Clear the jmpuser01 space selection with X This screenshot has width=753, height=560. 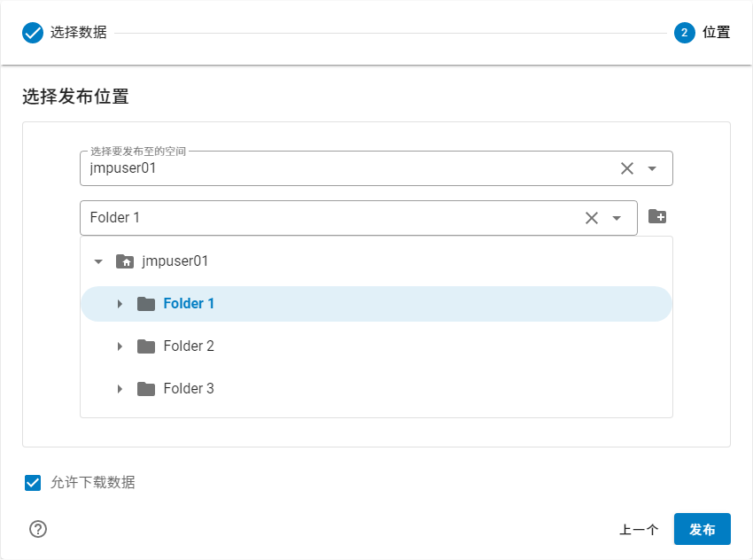(x=627, y=167)
